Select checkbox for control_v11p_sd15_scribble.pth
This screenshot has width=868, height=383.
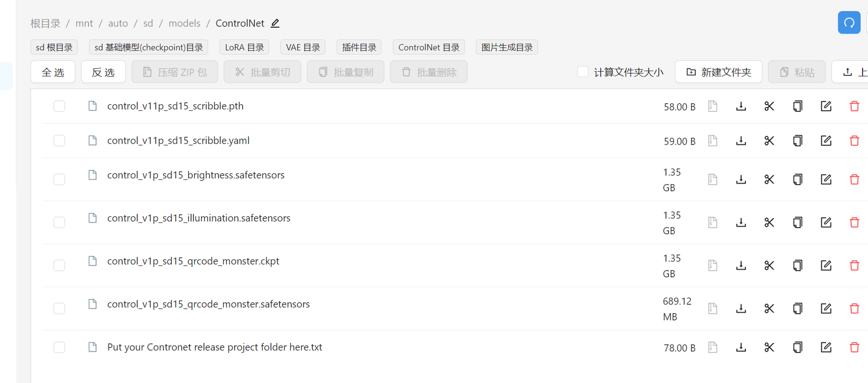point(59,106)
